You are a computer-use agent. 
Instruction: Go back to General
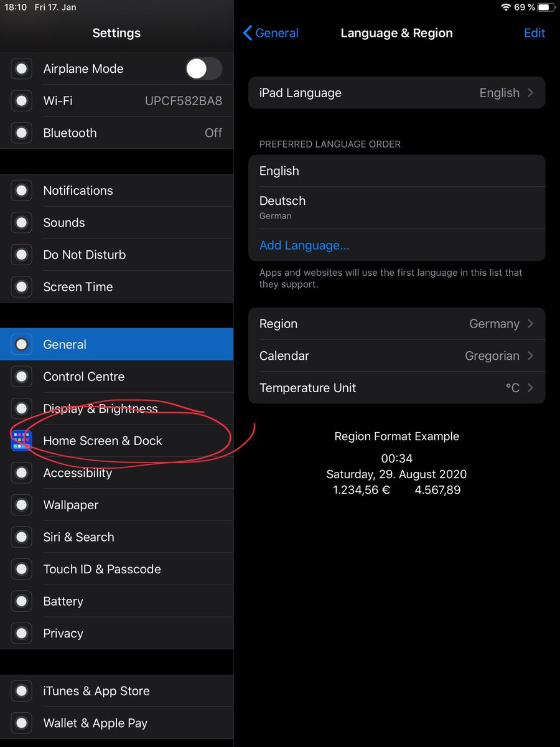point(271,33)
